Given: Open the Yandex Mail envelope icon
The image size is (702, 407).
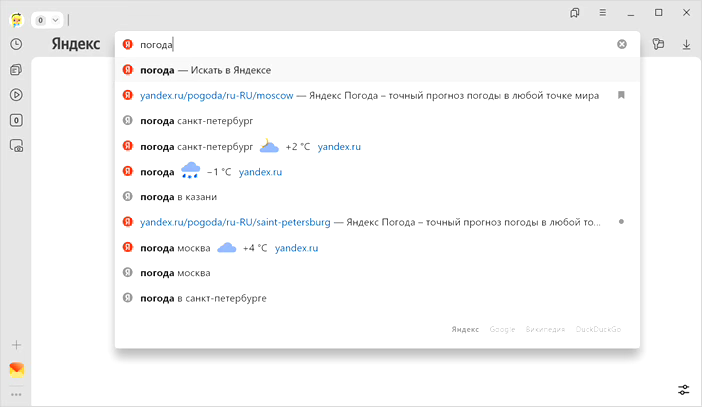Looking at the screenshot, I should (x=16, y=370).
